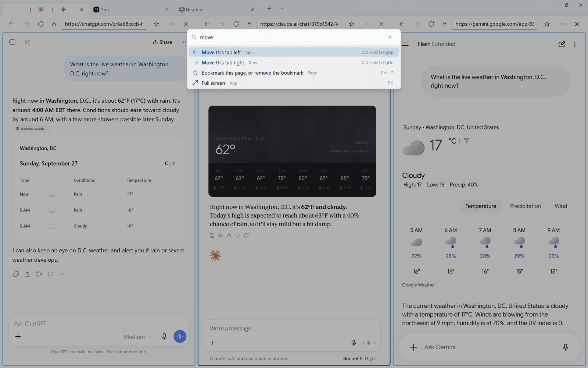Screen dimensions: 588x368
Task: Start ChatGPT voice mode blue button
Action: 180,336
